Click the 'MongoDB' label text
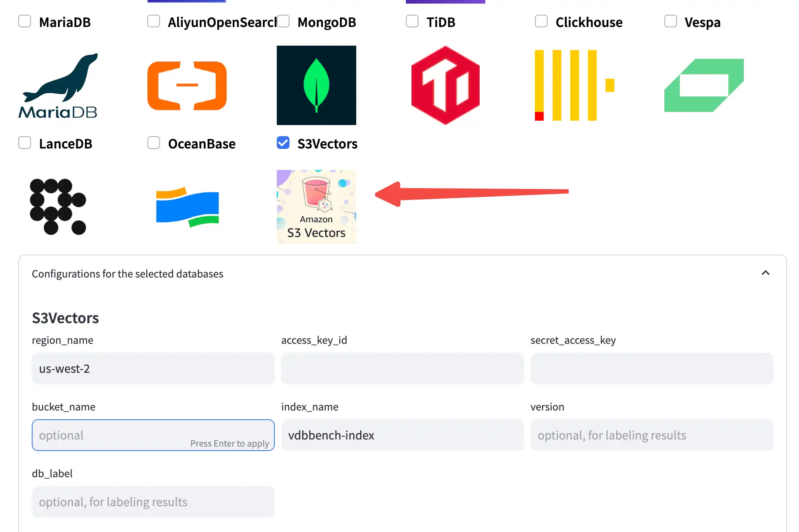 (327, 22)
